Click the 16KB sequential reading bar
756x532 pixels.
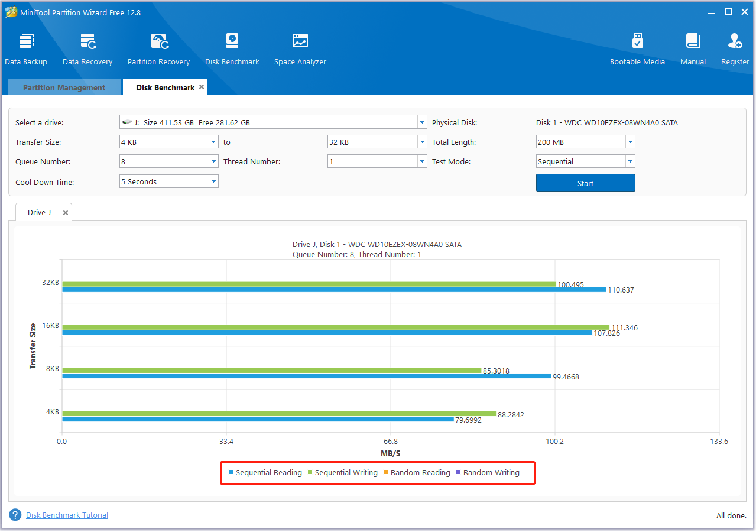point(327,333)
